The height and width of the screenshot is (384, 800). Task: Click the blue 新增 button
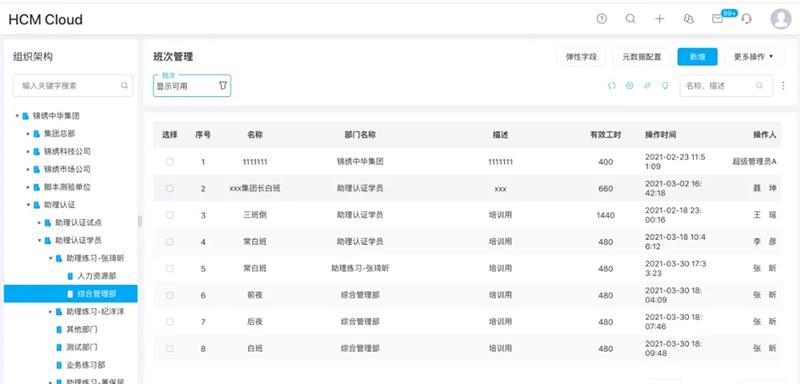coord(697,57)
